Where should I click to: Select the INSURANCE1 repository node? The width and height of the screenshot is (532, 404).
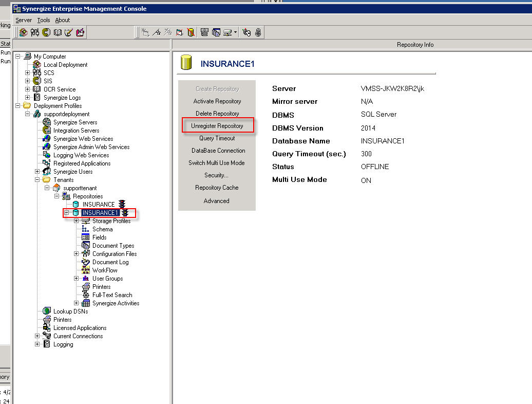point(100,212)
